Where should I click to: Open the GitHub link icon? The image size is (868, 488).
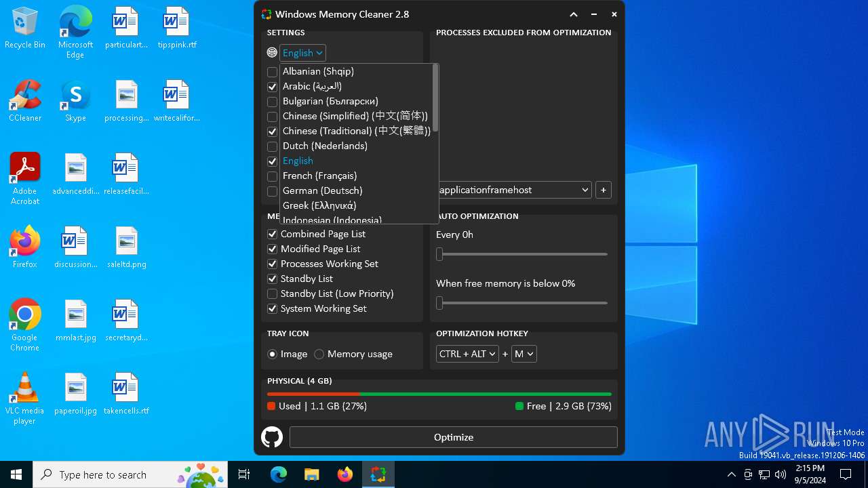point(272,437)
